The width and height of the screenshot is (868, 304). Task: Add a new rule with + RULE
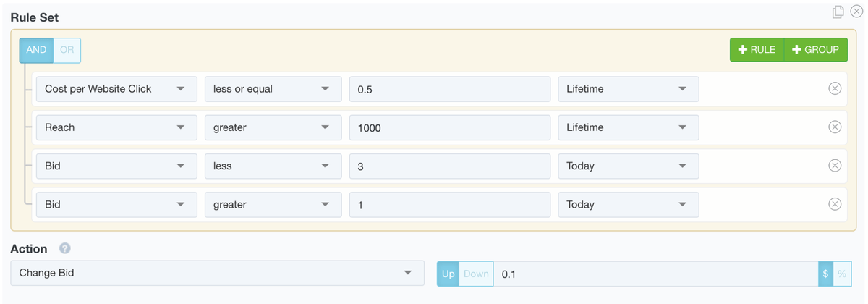[x=757, y=49]
